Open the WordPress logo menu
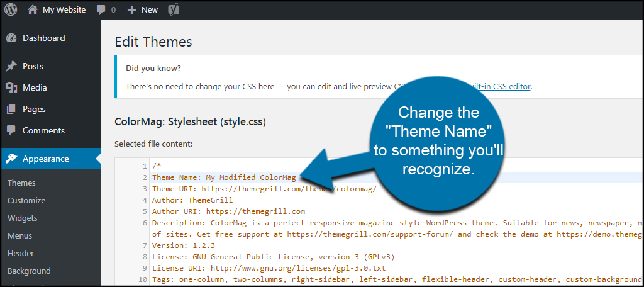644x287 pixels. (11, 10)
